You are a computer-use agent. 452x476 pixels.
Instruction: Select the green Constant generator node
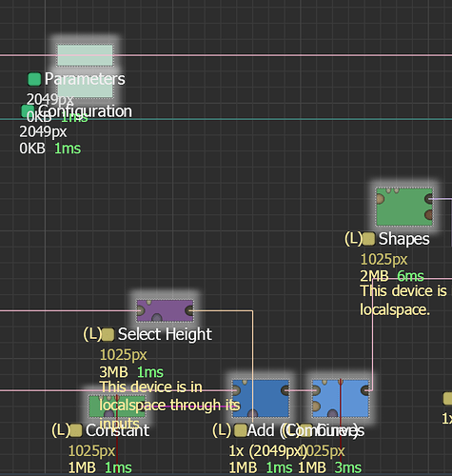pos(117,406)
